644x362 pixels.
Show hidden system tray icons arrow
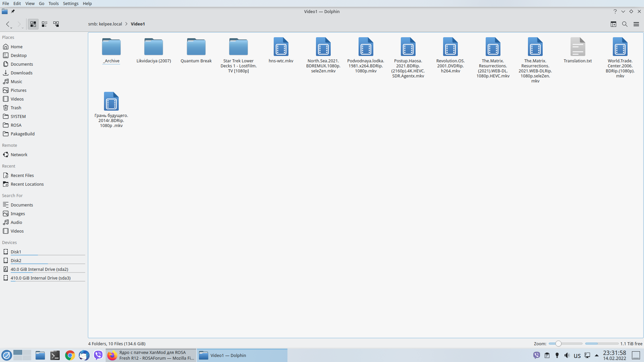(x=596, y=355)
